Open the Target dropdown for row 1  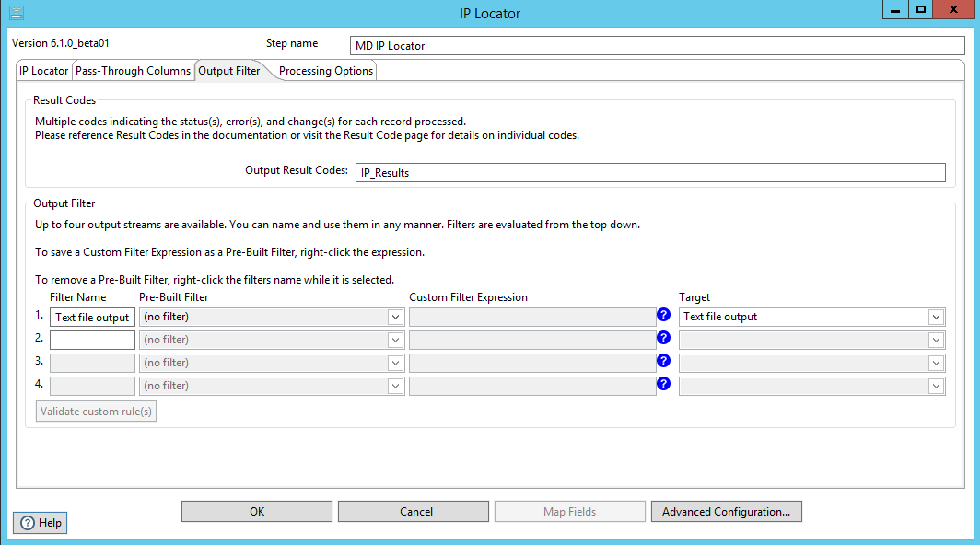(936, 317)
